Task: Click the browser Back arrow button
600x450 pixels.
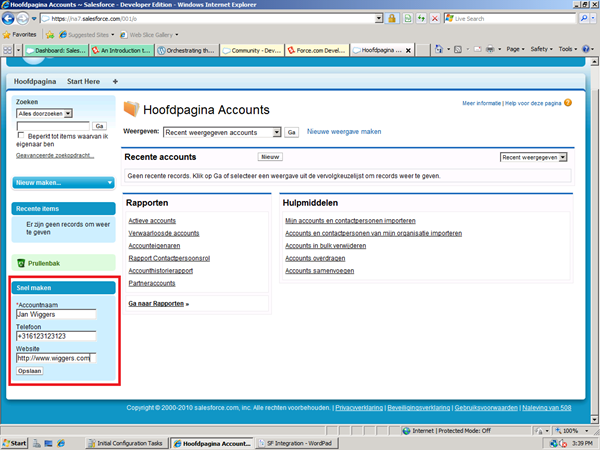Action: click(8, 18)
